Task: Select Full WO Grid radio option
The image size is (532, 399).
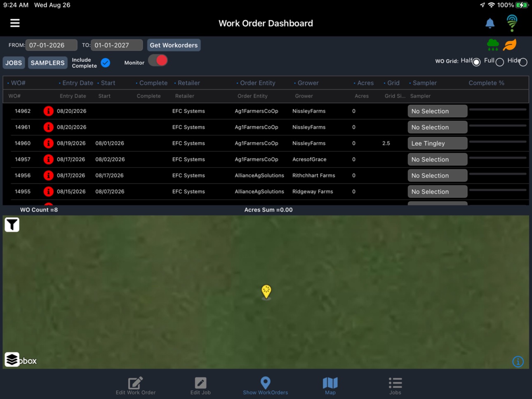Action: 500,62
